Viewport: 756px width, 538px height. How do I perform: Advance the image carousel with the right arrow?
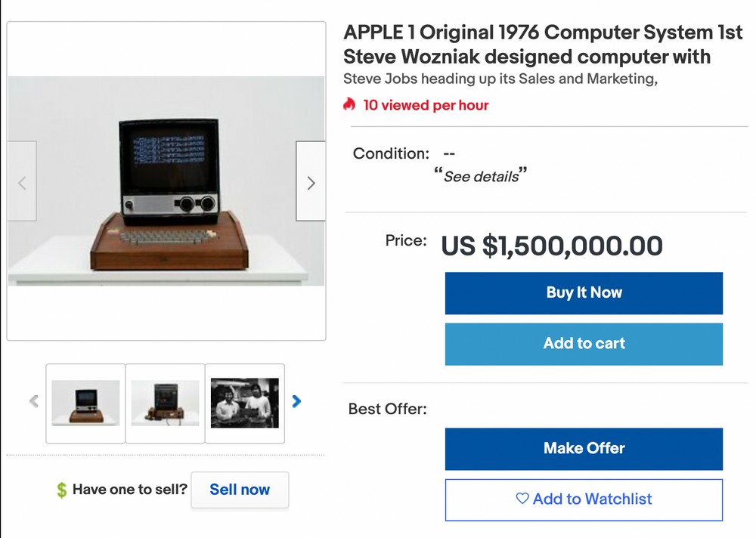click(310, 181)
